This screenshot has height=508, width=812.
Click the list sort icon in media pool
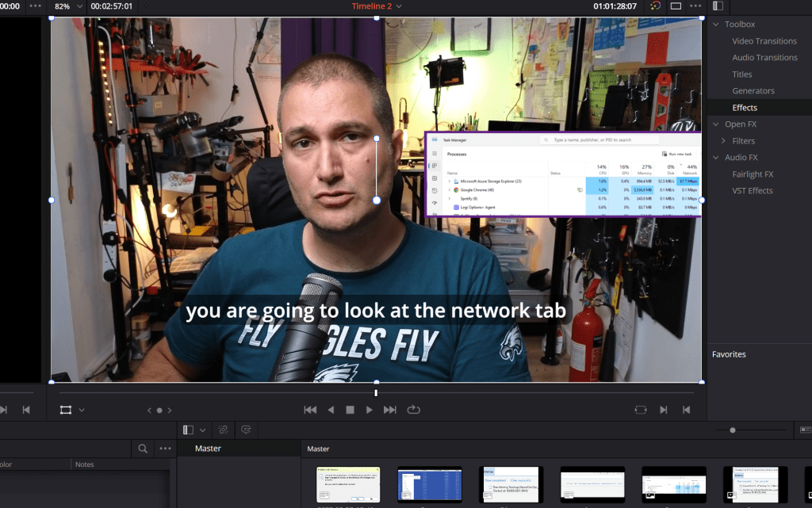(246, 430)
